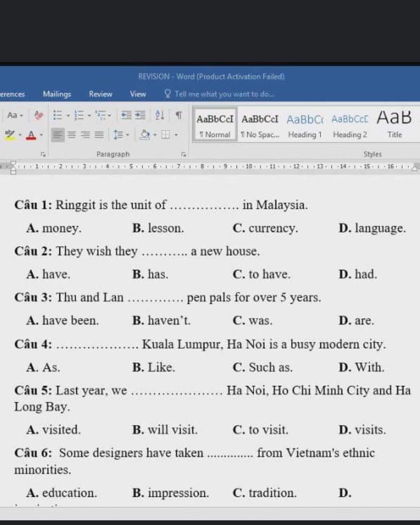Click the REVISION - Word title bar text

click(x=211, y=76)
